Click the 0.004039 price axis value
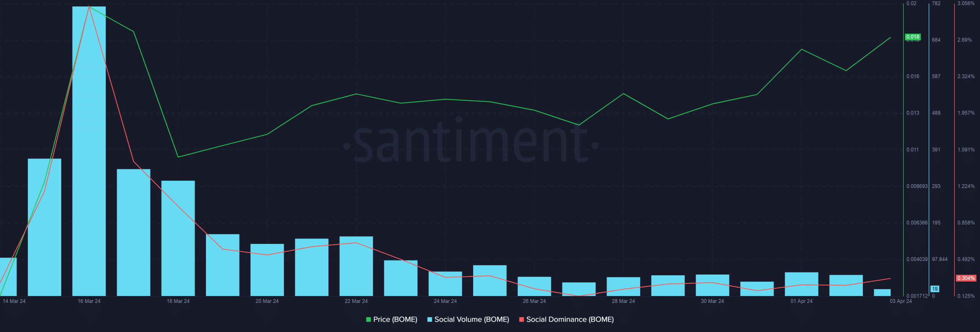 point(917,259)
